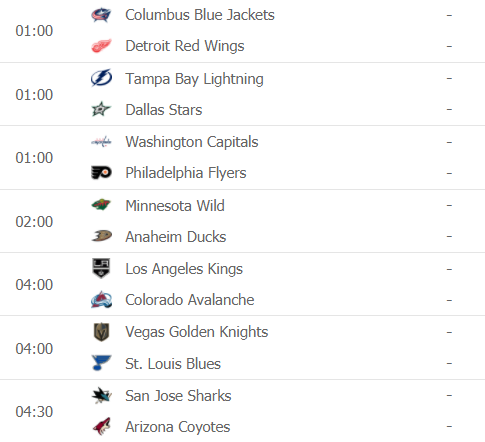Screen dimensions: 485x442
Task: Select the Minnesota Wild team name
Action: [x=175, y=206]
